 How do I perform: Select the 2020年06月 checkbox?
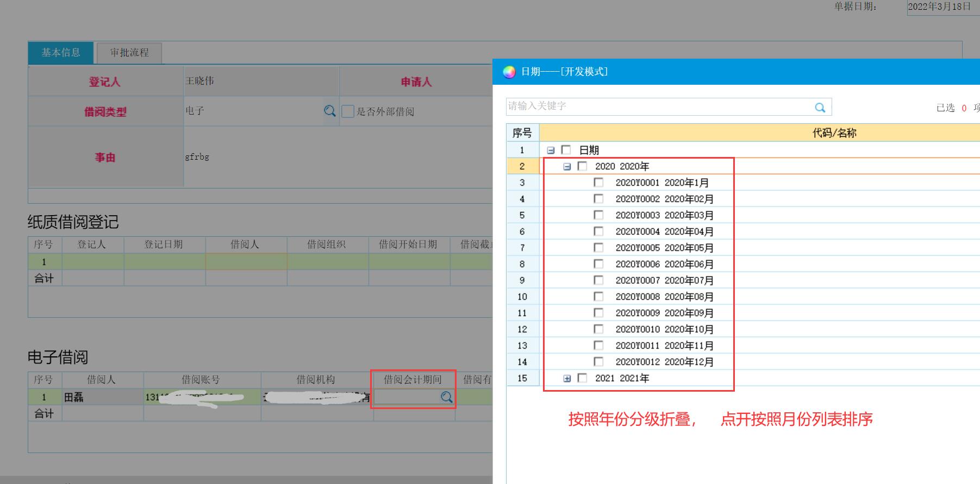tap(598, 264)
